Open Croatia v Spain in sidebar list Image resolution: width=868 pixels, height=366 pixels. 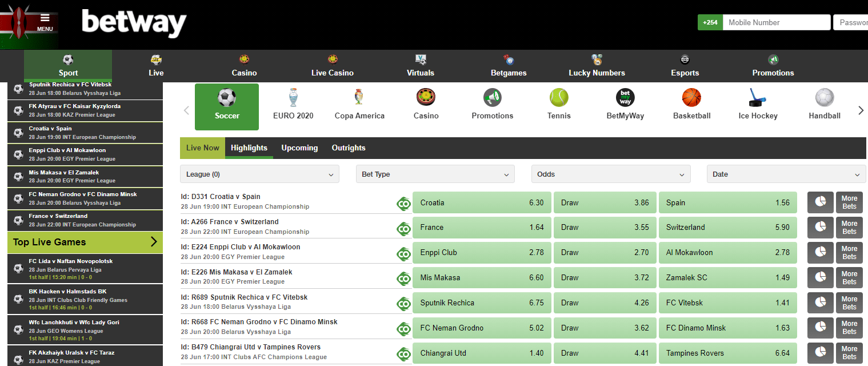click(85, 133)
